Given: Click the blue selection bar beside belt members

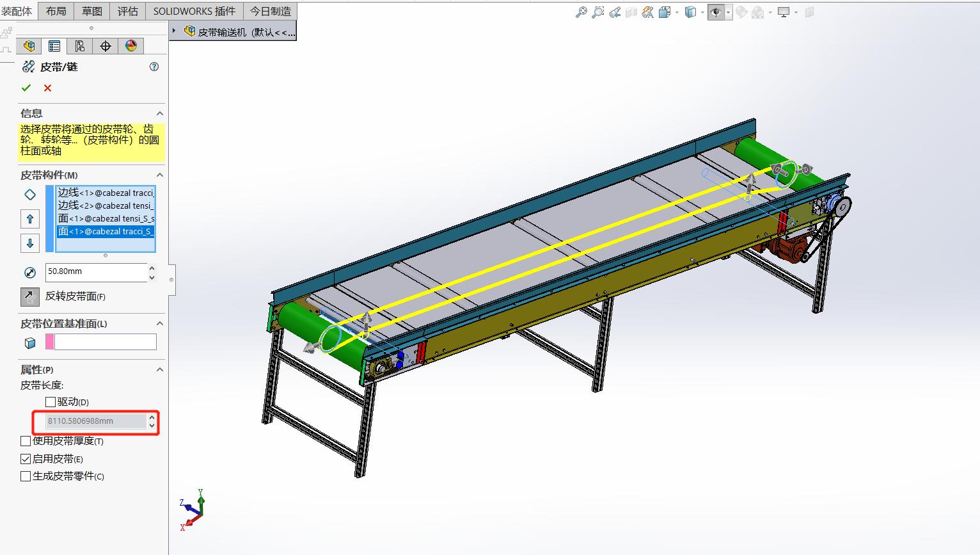Looking at the screenshot, I should point(50,219).
